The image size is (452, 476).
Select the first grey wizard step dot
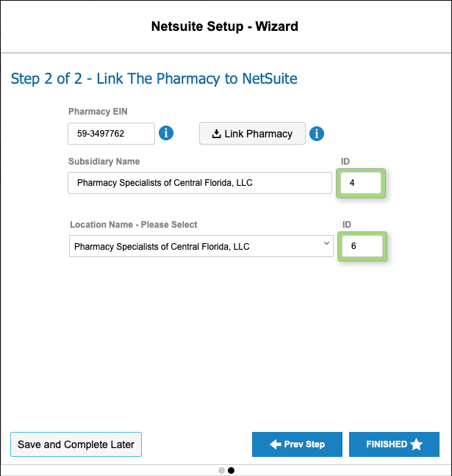click(221, 470)
